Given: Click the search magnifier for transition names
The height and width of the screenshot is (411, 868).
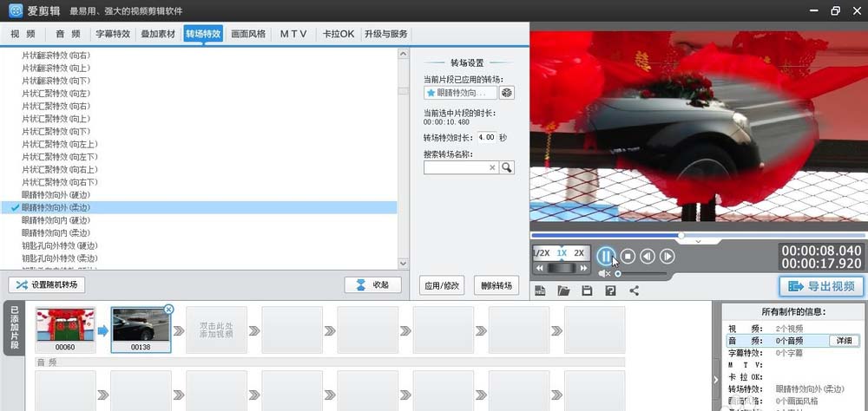Looking at the screenshot, I should (507, 167).
